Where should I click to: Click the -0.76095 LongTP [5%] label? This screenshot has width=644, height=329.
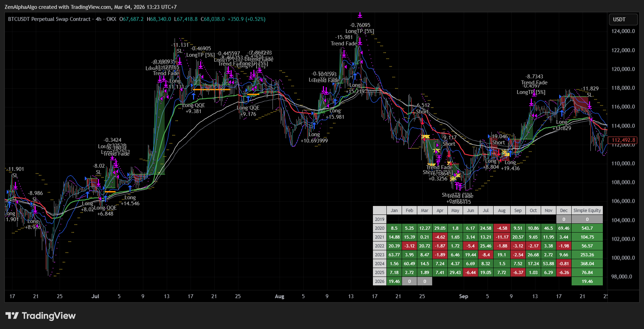click(360, 28)
